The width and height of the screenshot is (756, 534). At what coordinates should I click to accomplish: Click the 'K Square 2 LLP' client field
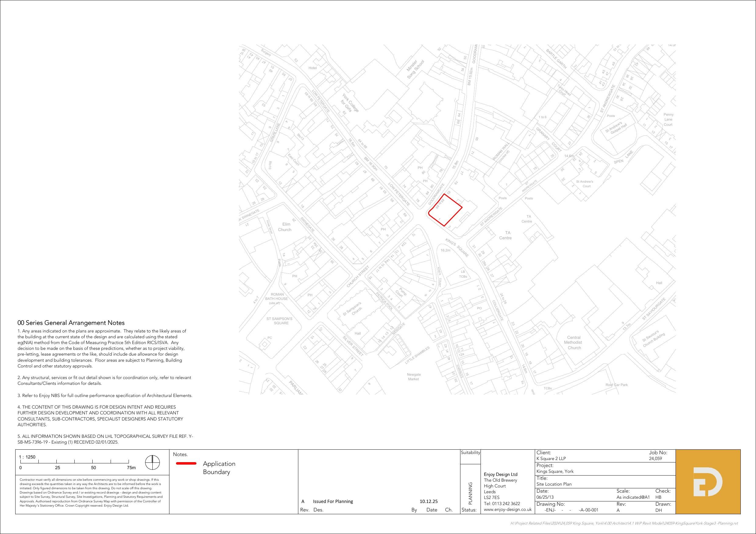(x=551, y=458)
